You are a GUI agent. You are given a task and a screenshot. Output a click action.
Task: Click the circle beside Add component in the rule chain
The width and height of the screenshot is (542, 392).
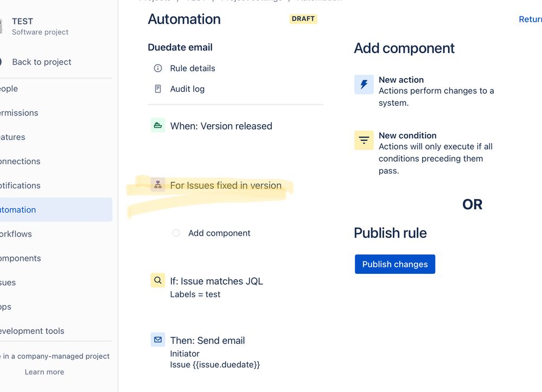tap(176, 233)
